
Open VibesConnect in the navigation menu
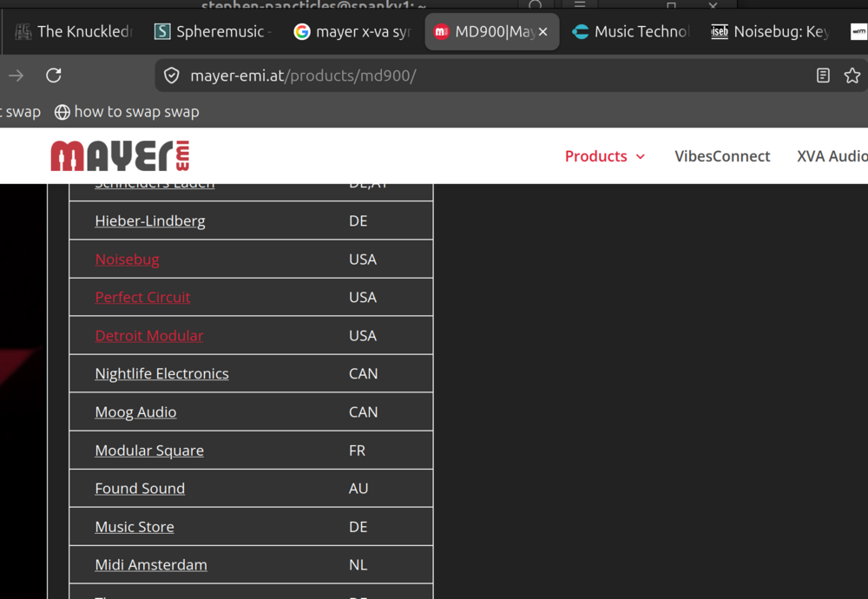click(722, 156)
